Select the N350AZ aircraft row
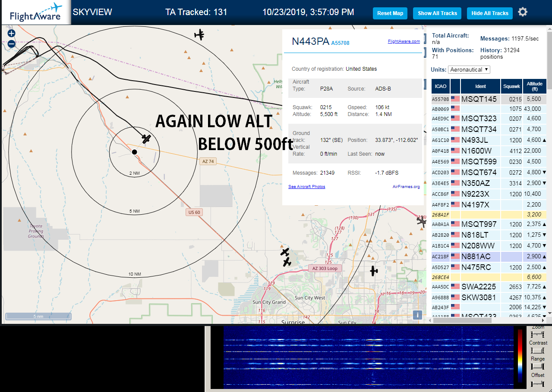Viewport: 552px width, 392px height. [489, 183]
